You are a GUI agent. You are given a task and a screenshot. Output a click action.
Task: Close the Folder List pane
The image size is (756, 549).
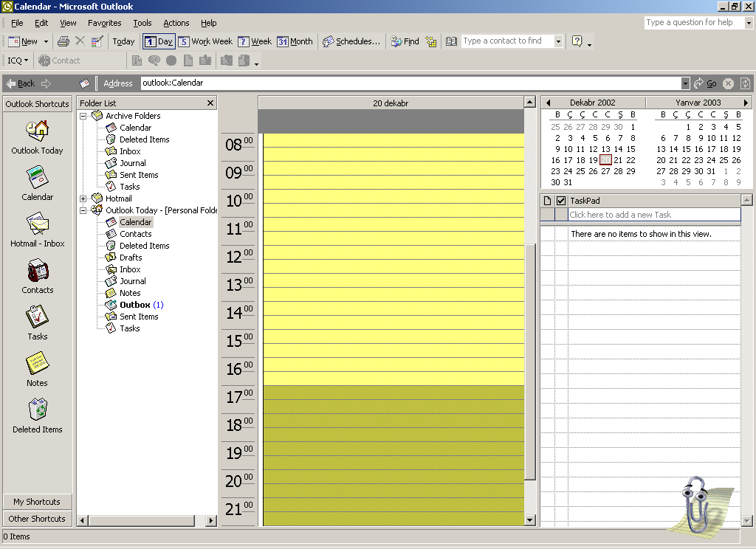[x=210, y=103]
